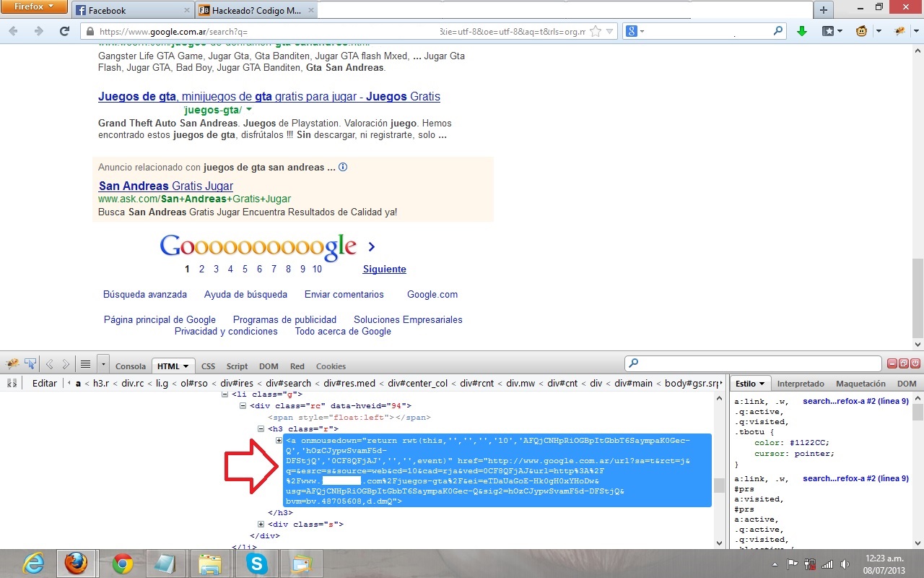This screenshot has width=924, height=578.
Task: Open Búsqueda avanzada link
Action: tap(145, 295)
